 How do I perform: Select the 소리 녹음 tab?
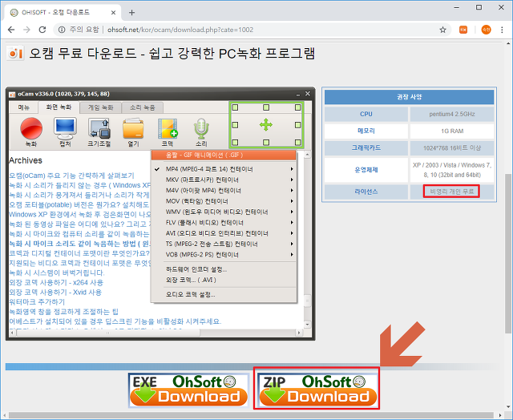point(143,107)
